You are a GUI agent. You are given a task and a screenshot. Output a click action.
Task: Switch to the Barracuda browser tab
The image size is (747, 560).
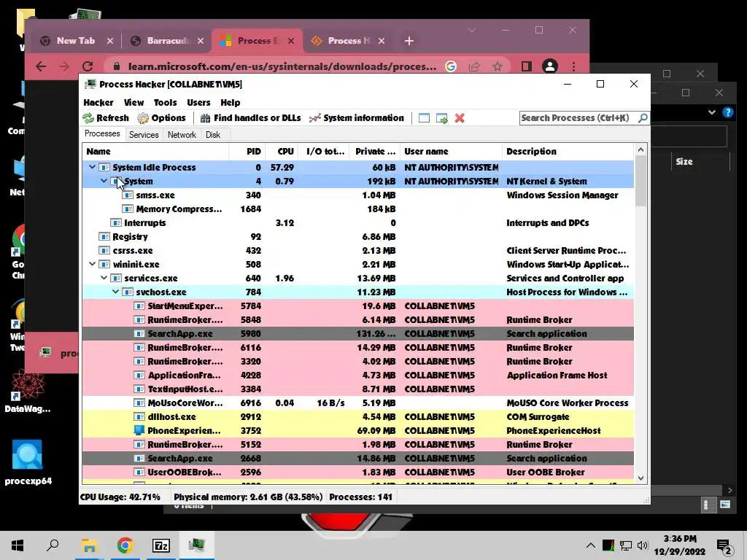[x=167, y=41]
